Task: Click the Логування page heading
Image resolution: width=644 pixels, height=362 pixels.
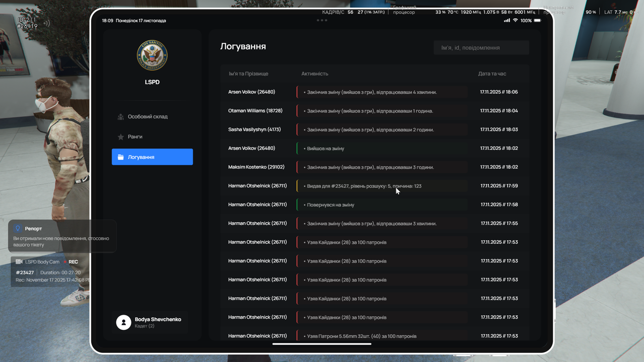Action: point(243,47)
